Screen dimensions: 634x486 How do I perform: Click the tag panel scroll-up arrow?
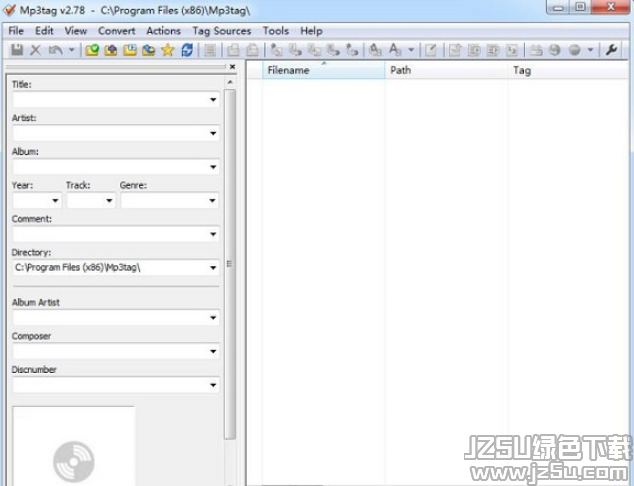pos(230,82)
